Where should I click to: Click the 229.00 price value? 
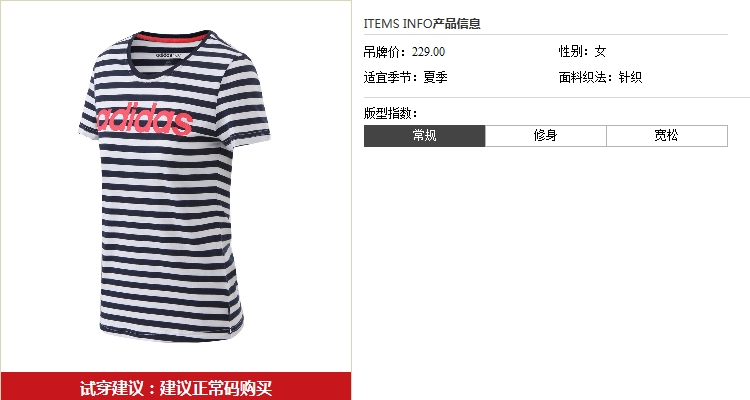point(428,52)
